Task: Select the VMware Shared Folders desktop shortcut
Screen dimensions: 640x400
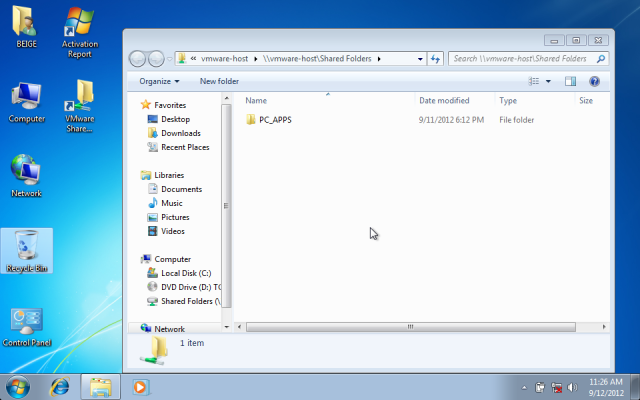Action: click(x=80, y=106)
